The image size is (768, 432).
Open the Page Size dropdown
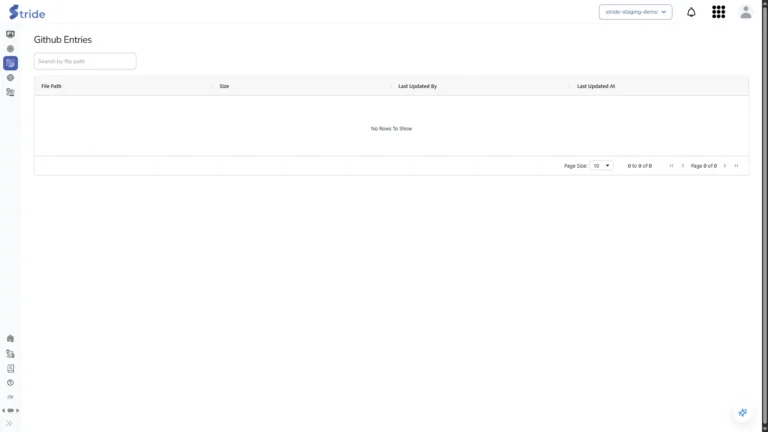point(601,166)
